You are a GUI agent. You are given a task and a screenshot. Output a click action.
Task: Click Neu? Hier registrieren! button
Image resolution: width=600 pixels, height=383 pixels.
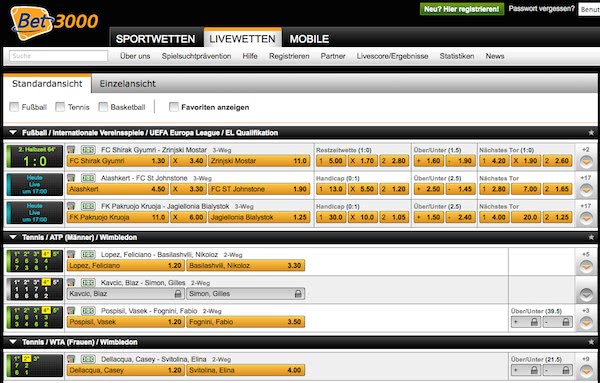[461, 9]
